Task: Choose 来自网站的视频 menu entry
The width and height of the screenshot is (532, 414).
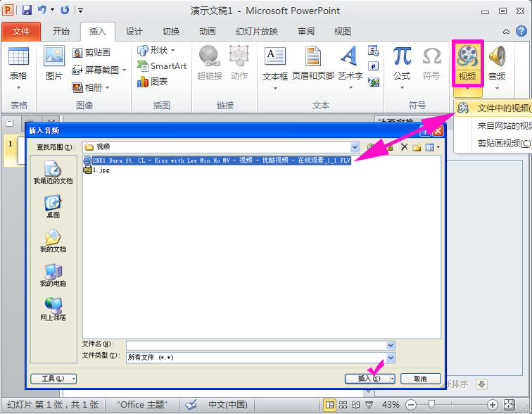Action: coord(493,126)
